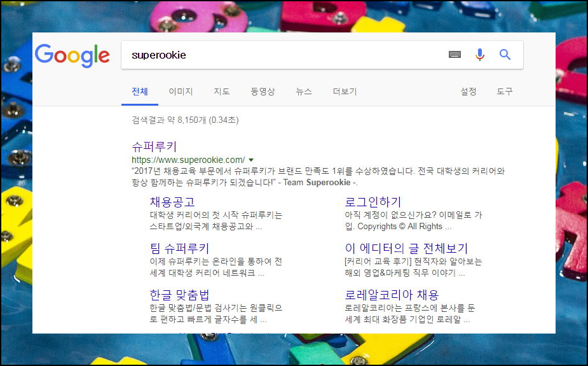Image resolution: width=588 pixels, height=366 pixels.
Task: Expand the green arrow next to superookie URL
Action: pyautogui.click(x=251, y=160)
